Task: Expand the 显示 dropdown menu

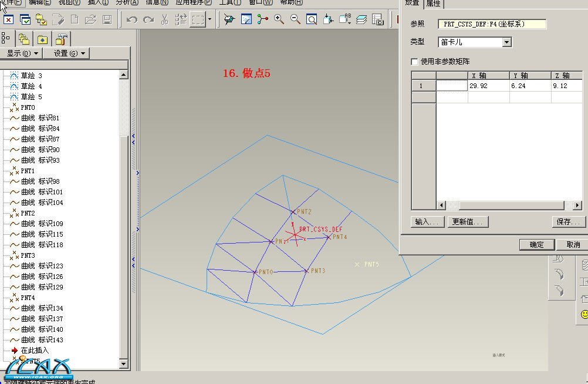Action: click(22, 53)
